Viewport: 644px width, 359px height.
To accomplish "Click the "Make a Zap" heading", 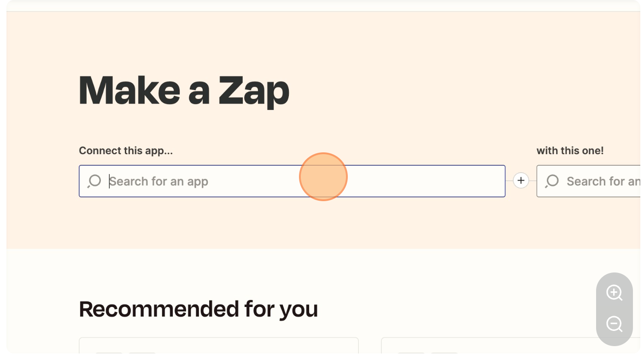I will point(184,90).
